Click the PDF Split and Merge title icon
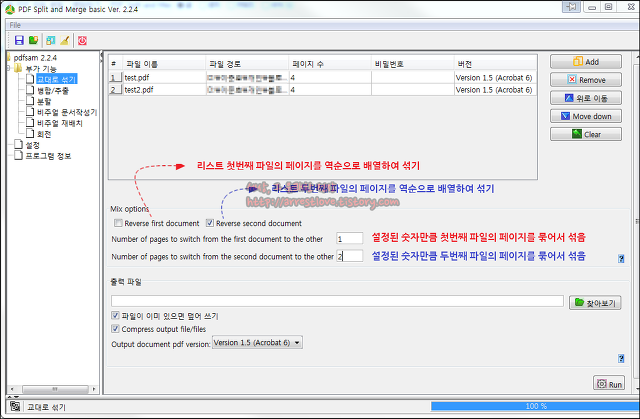Image resolution: width=640 pixels, height=419 pixels. [x=10, y=9]
